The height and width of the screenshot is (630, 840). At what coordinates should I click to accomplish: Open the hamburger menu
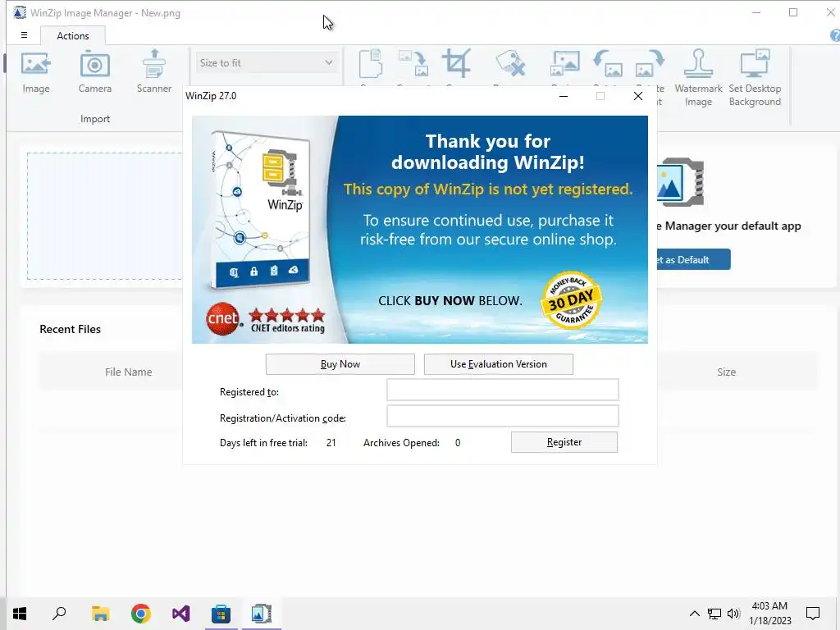pyautogui.click(x=24, y=35)
